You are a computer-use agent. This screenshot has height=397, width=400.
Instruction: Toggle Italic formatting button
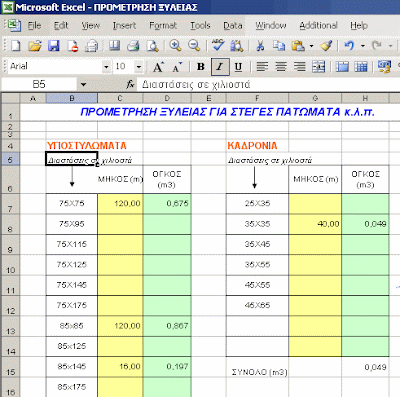point(220,67)
